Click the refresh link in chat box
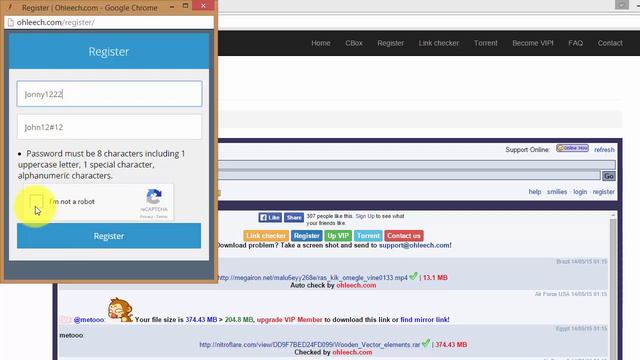The width and height of the screenshot is (640, 360). pyautogui.click(x=604, y=150)
